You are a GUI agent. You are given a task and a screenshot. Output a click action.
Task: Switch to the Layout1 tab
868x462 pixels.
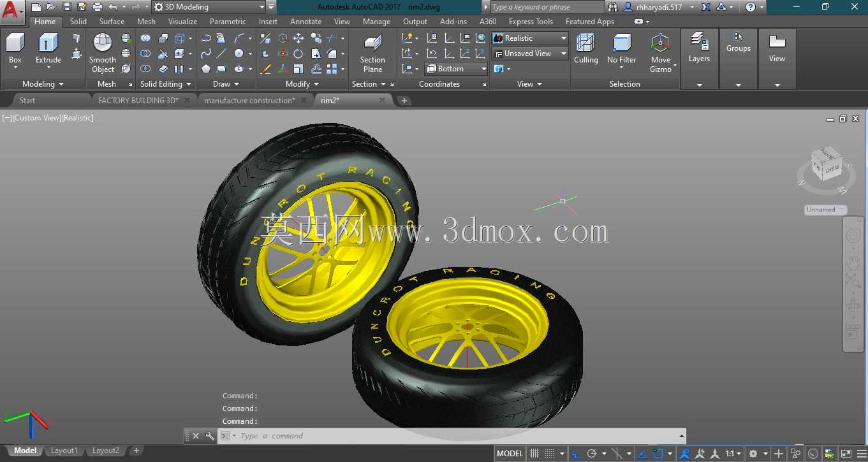coord(64,451)
